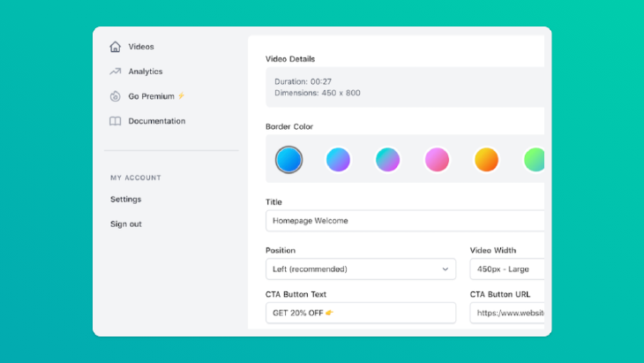Click the Documentation book icon
The image size is (644, 363).
[116, 121]
